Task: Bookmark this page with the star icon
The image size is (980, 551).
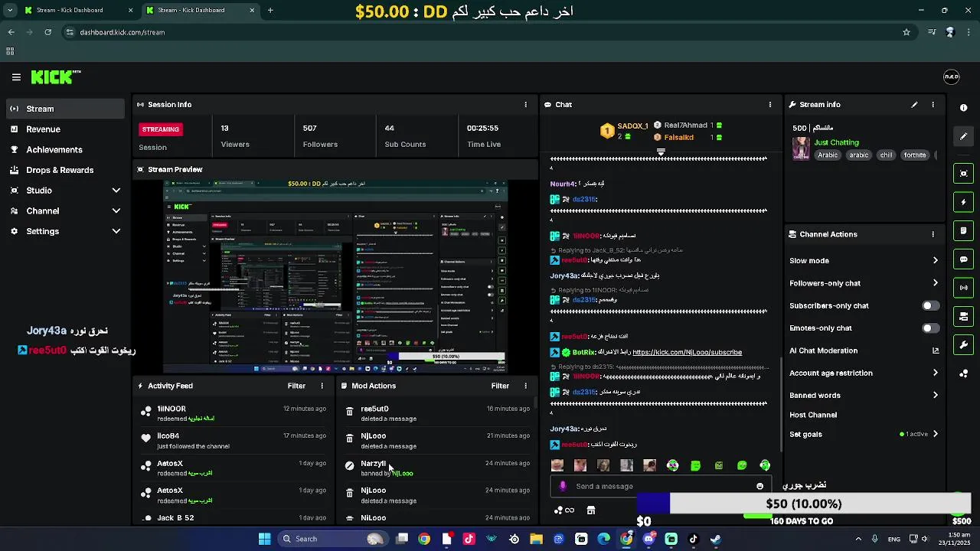Action: tap(906, 32)
